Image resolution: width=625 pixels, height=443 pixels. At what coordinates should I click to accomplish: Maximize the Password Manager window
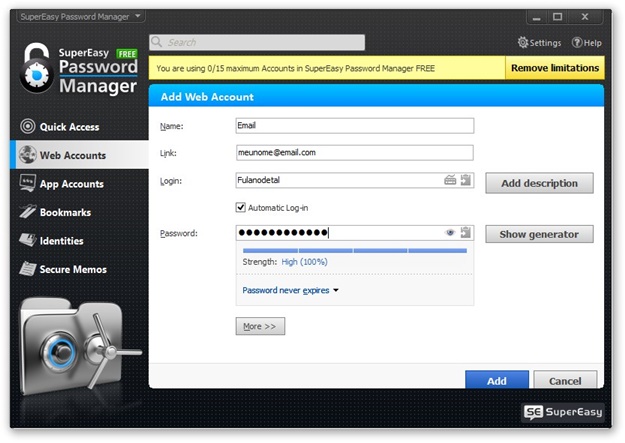[558, 17]
